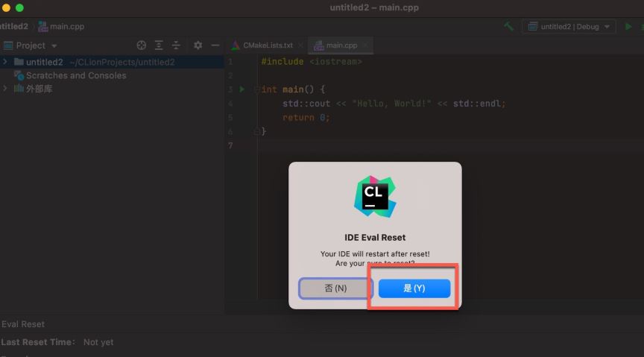Open untitled2 | Debug configuration dropdown
Image resolution: width=644 pixels, height=357 pixels.
[569, 27]
